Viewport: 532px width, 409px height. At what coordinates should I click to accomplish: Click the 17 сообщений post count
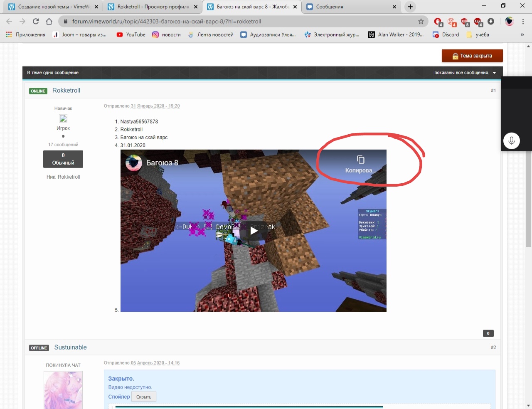coord(63,145)
